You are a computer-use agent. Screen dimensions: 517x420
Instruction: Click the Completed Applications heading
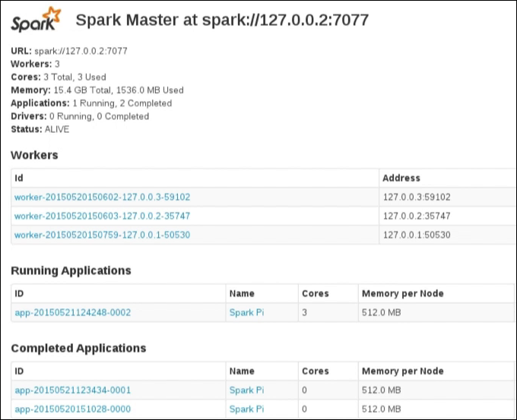coord(78,348)
